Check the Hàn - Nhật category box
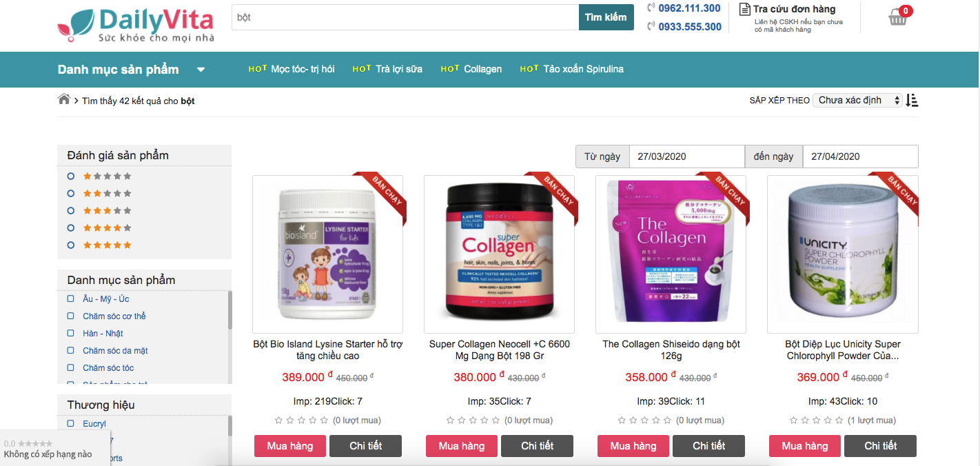The width and height of the screenshot is (980, 466). (70, 333)
